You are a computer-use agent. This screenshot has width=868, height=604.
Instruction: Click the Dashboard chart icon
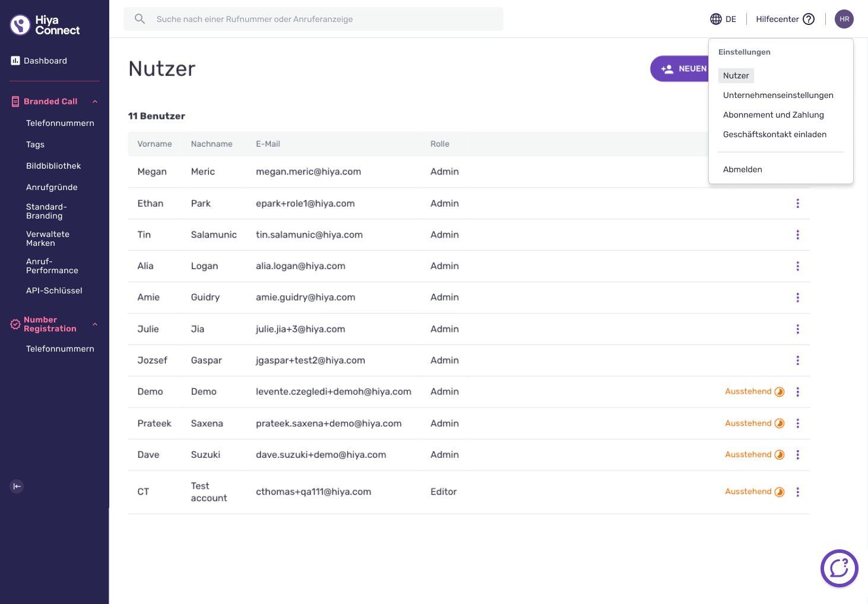point(15,61)
